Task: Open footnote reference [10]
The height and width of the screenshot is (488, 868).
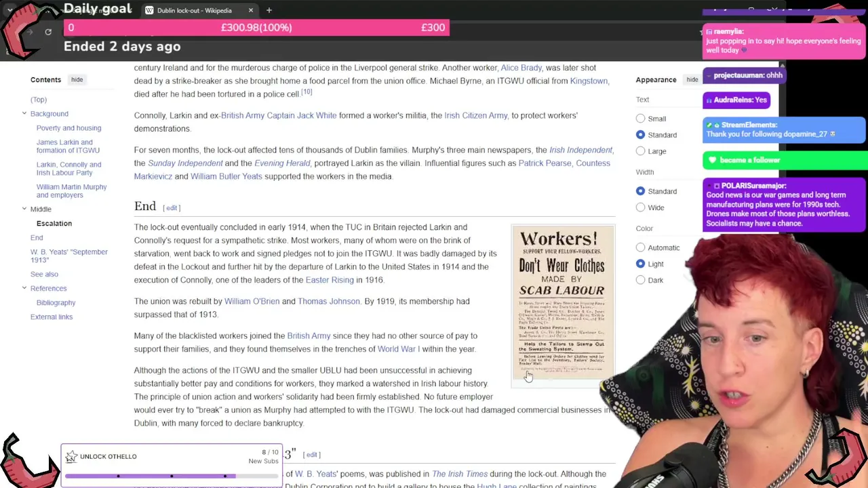Action: click(x=307, y=92)
